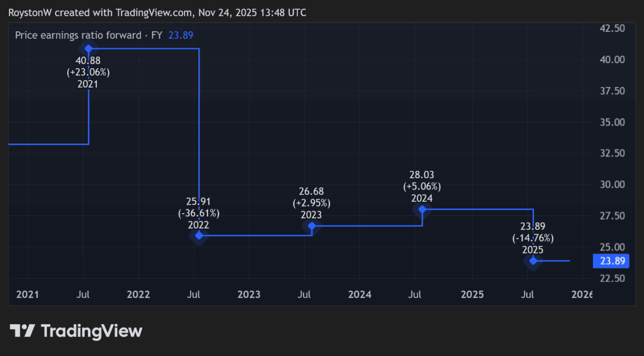Click the 25.91 annotation for 2022
The height and width of the screenshot is (356, 644).
click(199, 202)
